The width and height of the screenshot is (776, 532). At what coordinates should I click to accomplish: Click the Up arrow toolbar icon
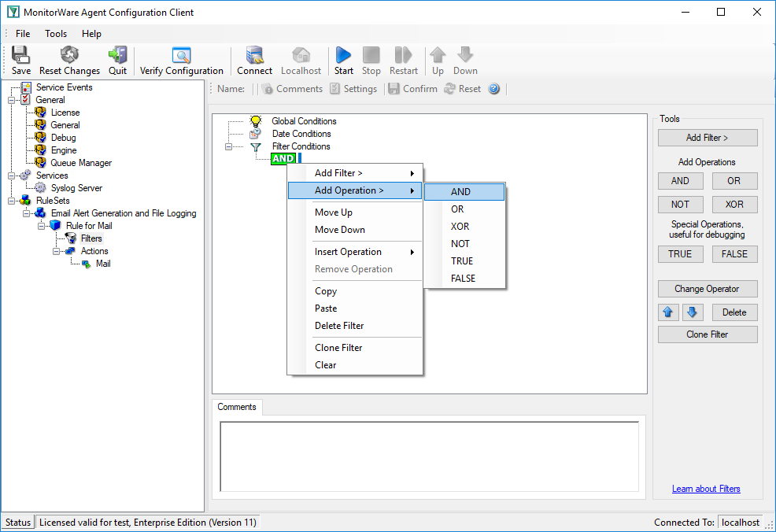(438, 55)
